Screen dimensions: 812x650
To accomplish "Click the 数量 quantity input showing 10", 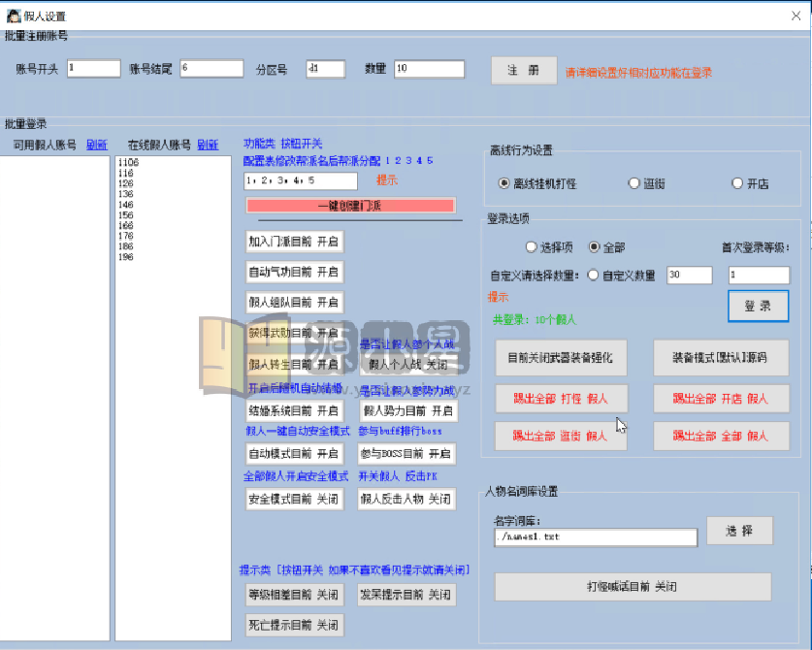I will pyautogui.click(x=428, y=69).
